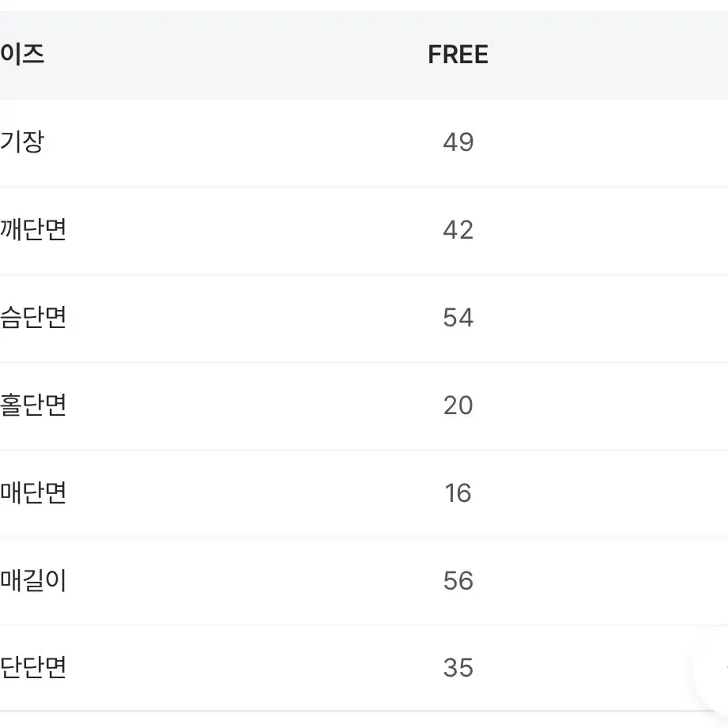
Task: Select the chest value 54
Action: tap(458, 318)
